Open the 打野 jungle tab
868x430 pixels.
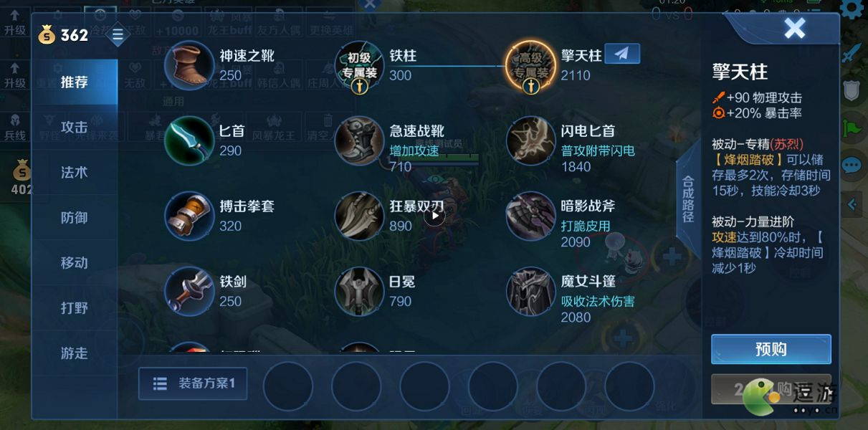75,308
